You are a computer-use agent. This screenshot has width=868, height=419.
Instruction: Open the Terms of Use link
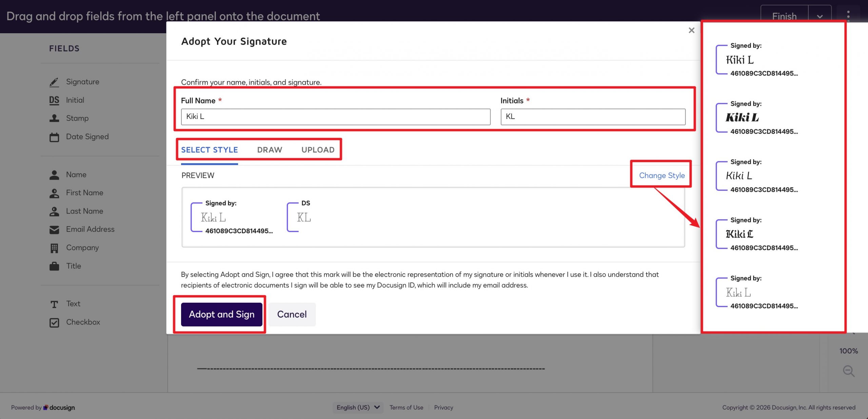(406, 407)
